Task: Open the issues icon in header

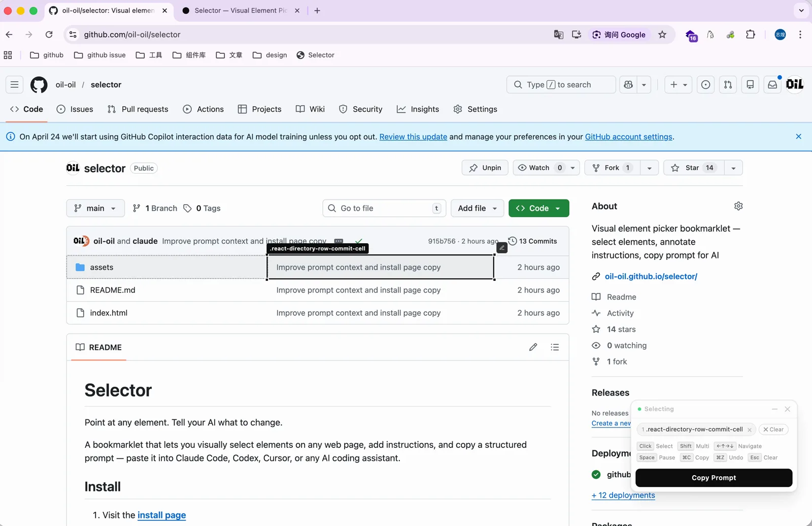Action: (x=705, y=85)
